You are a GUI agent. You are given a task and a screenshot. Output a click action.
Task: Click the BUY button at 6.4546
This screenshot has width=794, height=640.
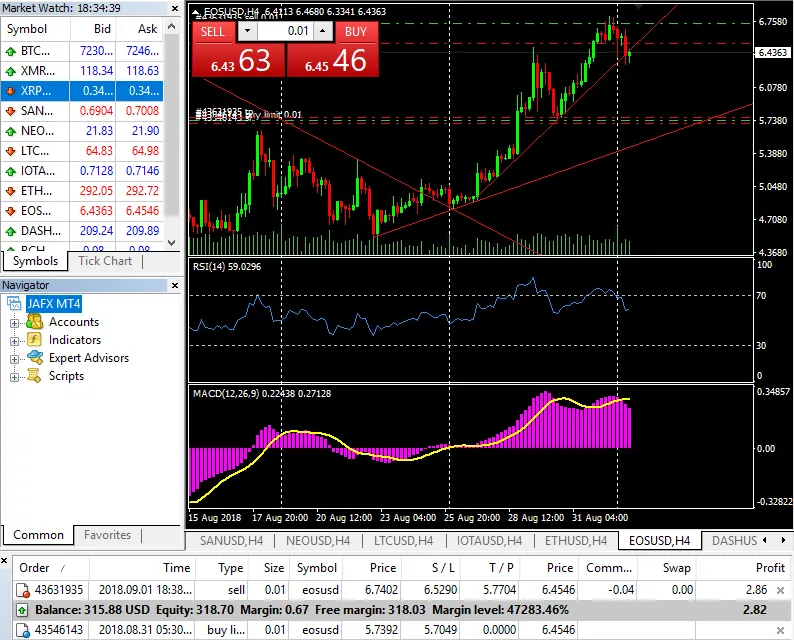333,61
